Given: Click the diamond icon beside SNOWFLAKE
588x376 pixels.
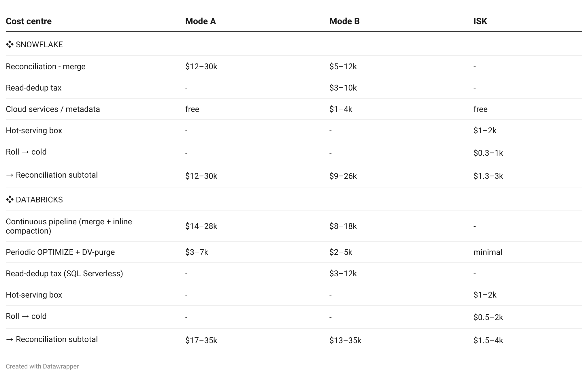Looking at the screenshot, I should [x=10, y=44].
